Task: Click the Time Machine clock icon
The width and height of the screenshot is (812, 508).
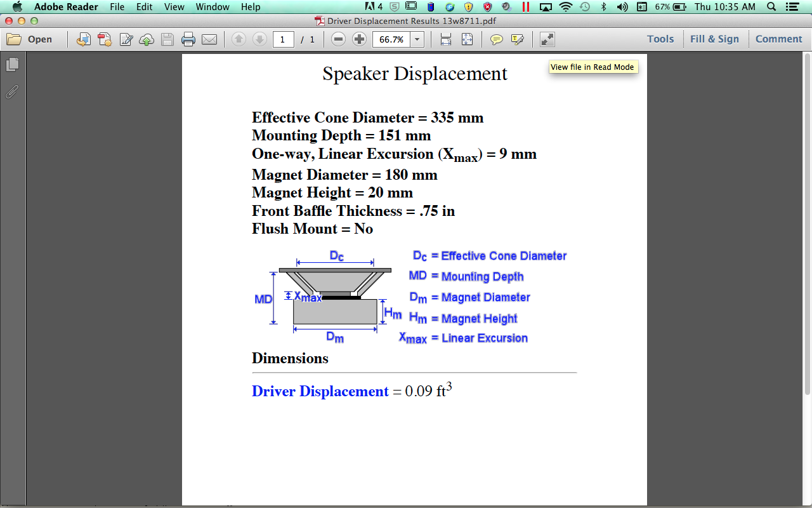Action: tap(584, 7)
